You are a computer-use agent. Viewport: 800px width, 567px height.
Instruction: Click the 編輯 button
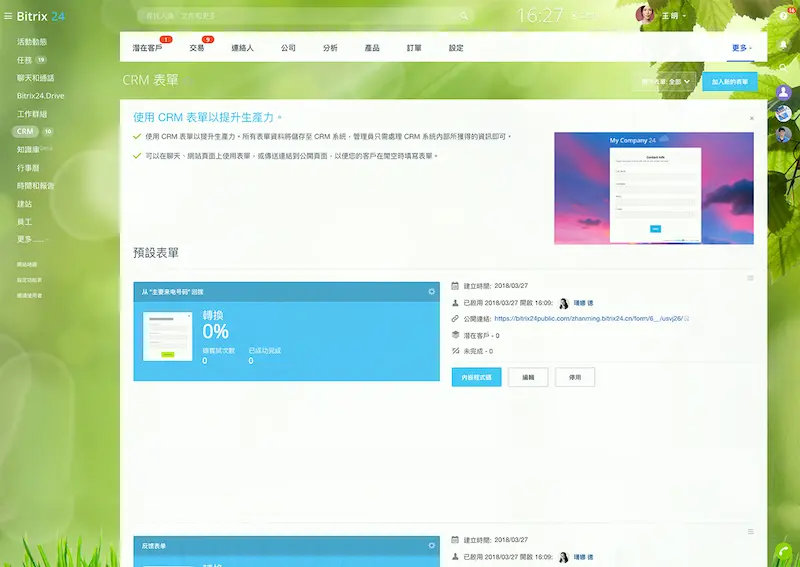(528, 377)
